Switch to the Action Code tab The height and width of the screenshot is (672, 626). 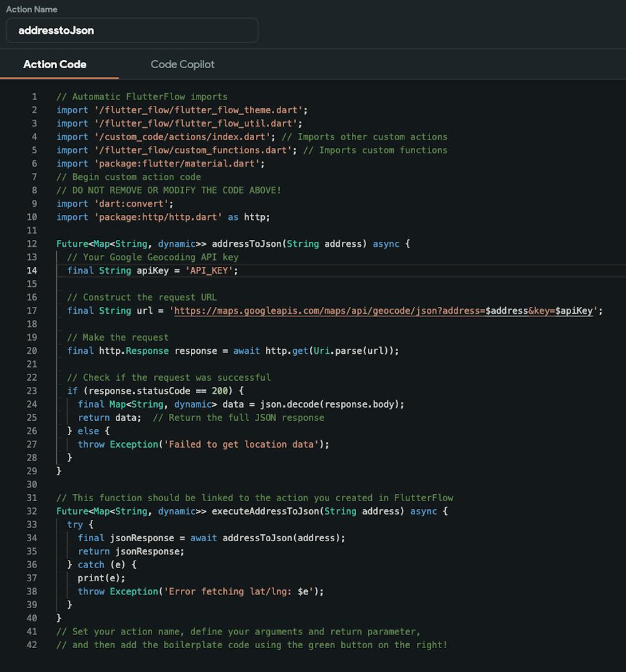(x=55, y=65)
